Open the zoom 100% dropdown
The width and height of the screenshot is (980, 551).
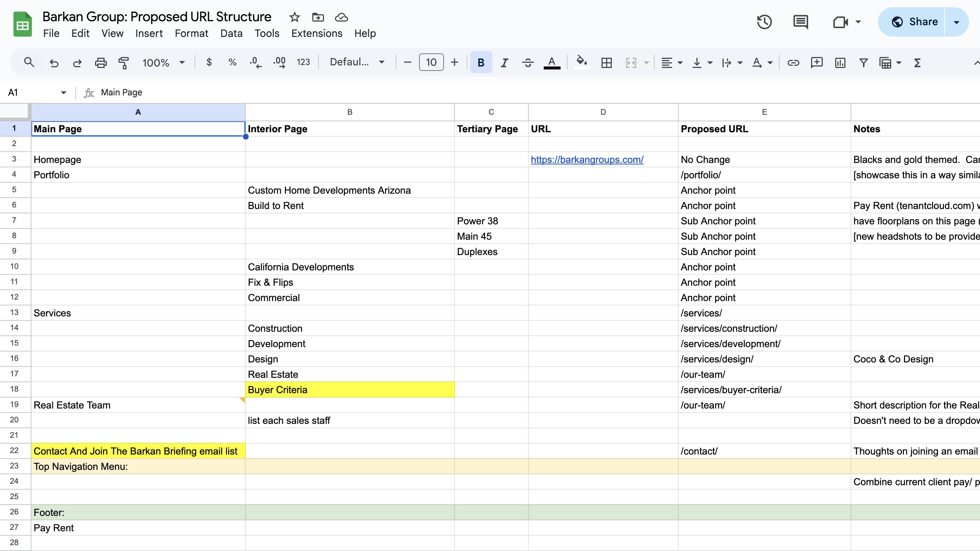163,62
